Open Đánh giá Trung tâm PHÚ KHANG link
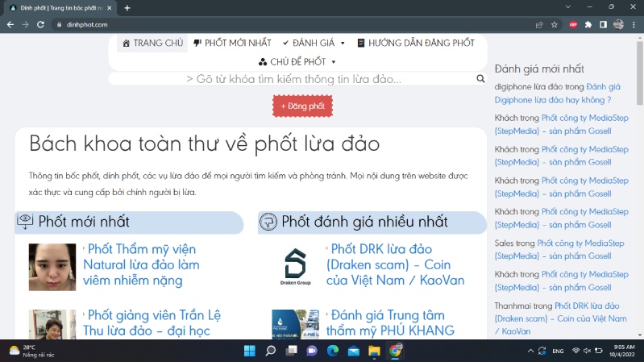This screenshot has height=362, width=644. [x=390, y=323]
